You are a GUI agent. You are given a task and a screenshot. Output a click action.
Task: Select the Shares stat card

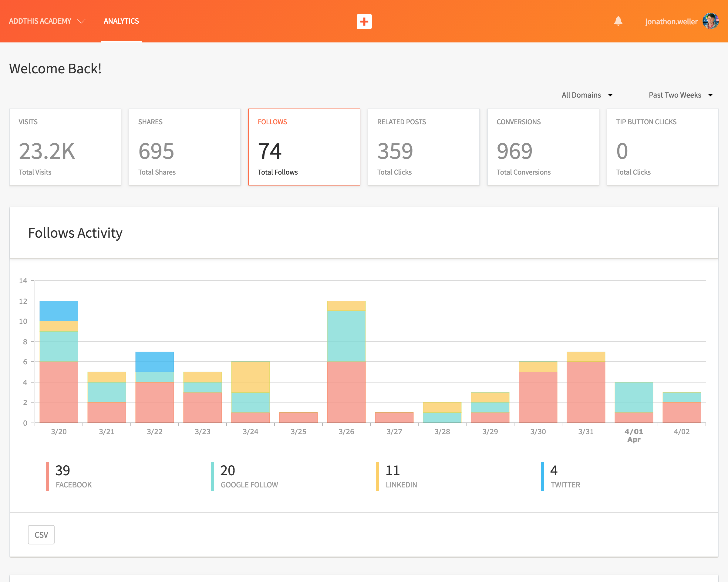[x=185, y=147]
